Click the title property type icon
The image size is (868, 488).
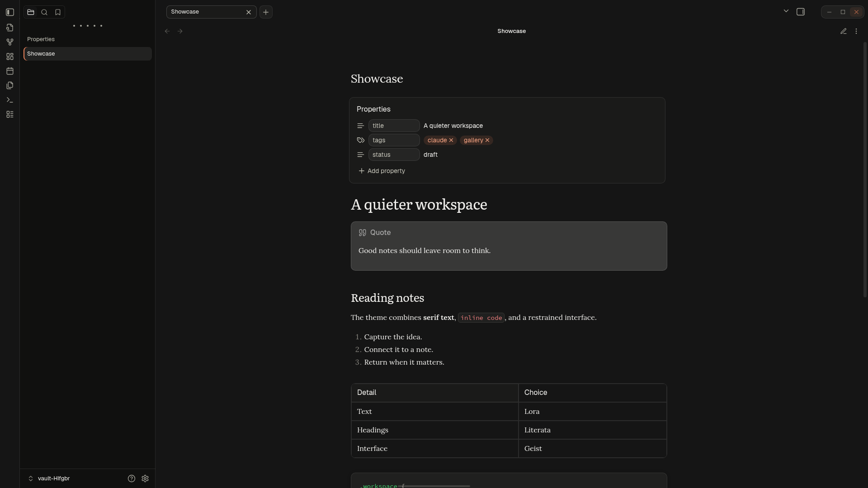click(360, 126)
